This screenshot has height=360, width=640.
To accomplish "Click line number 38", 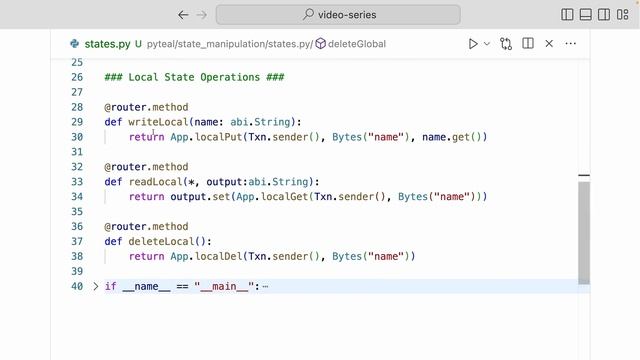I will [x=77, y=256].
